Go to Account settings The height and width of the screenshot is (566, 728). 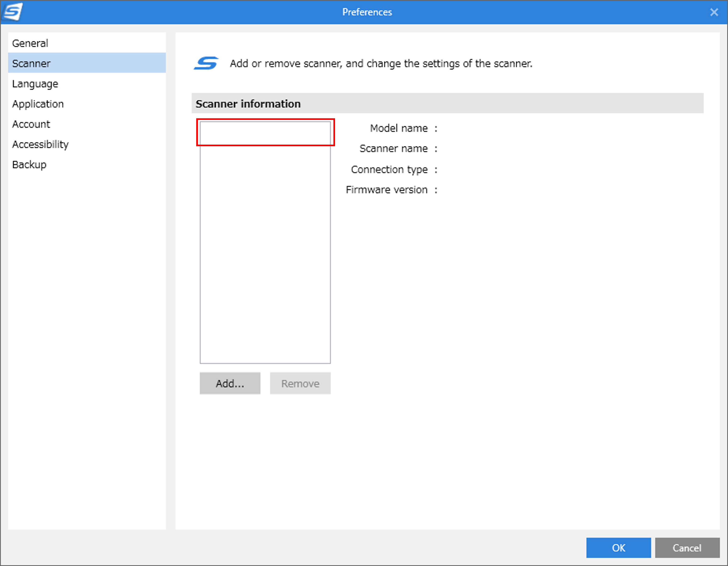coord(31,124)
